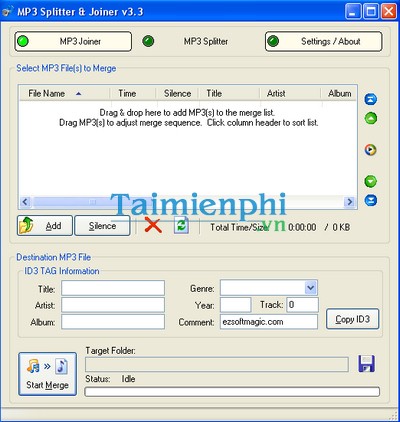Click into the Artist input field
400x422 pixels.
point(113,305)
